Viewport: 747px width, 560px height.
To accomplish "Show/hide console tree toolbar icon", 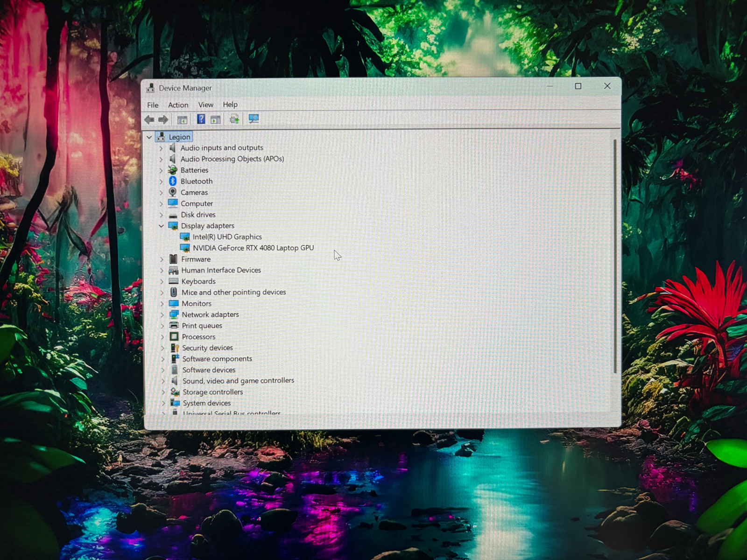I will click(182, 120).
